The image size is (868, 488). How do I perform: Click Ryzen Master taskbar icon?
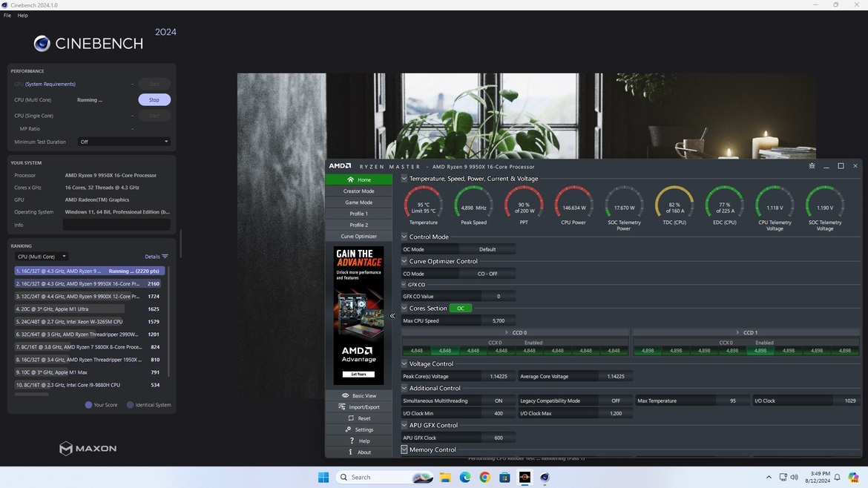click(x=525, y=477)
